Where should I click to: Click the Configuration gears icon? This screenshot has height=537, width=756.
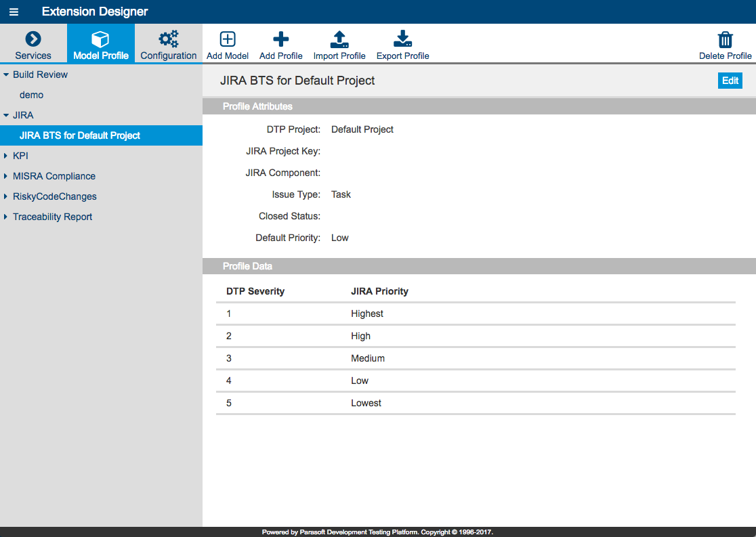pyautogui.click(x=169, y=39)
